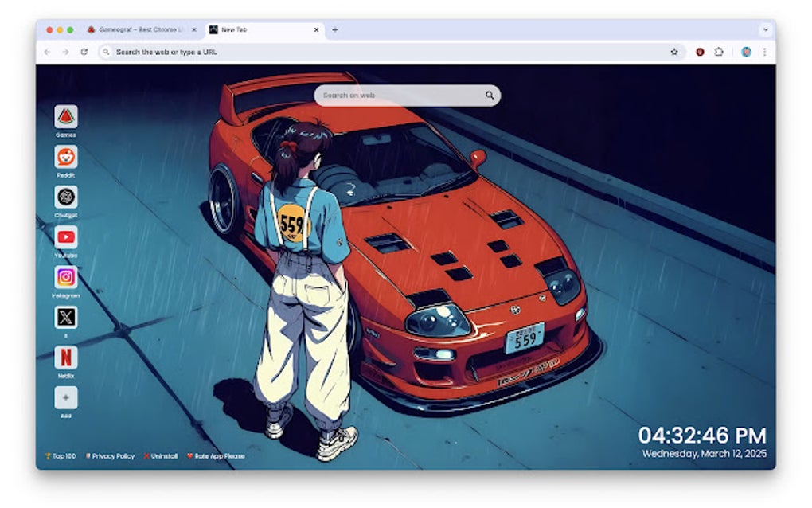This screenshot has height=508, width=812.
Task: Launch X from the sidebar shortcuts
Action: 64,318
